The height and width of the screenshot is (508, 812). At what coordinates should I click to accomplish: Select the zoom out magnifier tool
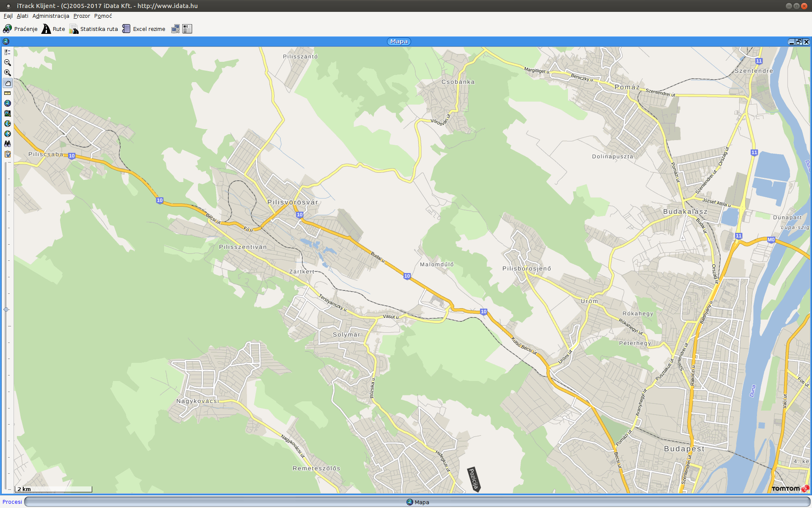pos(7,63)
